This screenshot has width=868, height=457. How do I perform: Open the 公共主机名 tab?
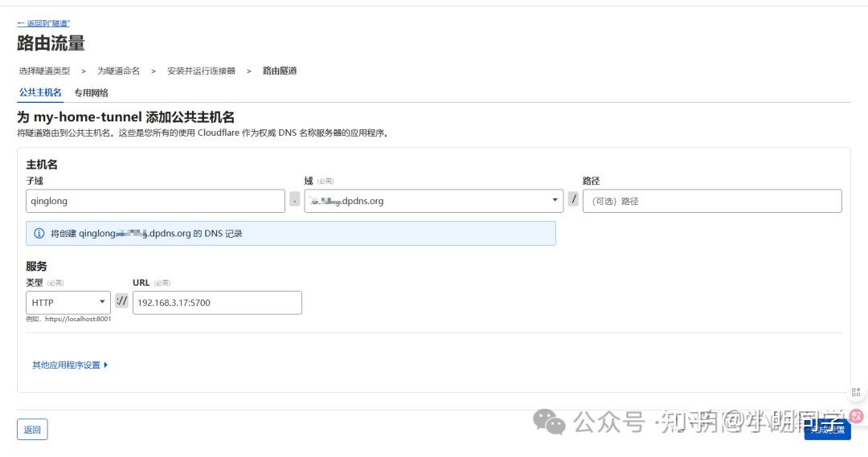point(40,92)
